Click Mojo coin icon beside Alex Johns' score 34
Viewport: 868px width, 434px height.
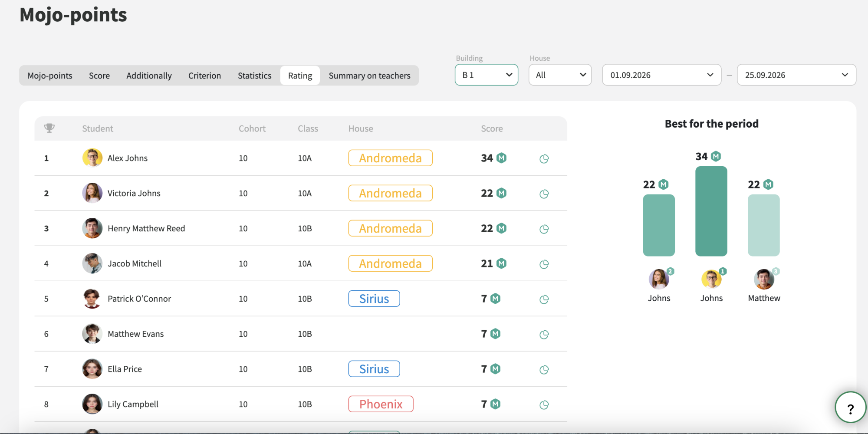point(501,158)
